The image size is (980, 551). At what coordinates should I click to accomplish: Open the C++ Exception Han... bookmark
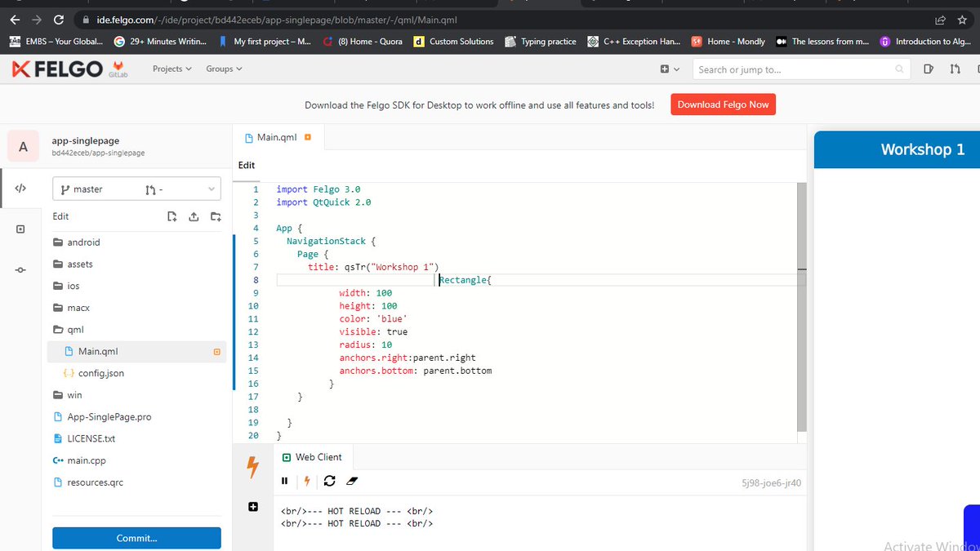[634, 42]
